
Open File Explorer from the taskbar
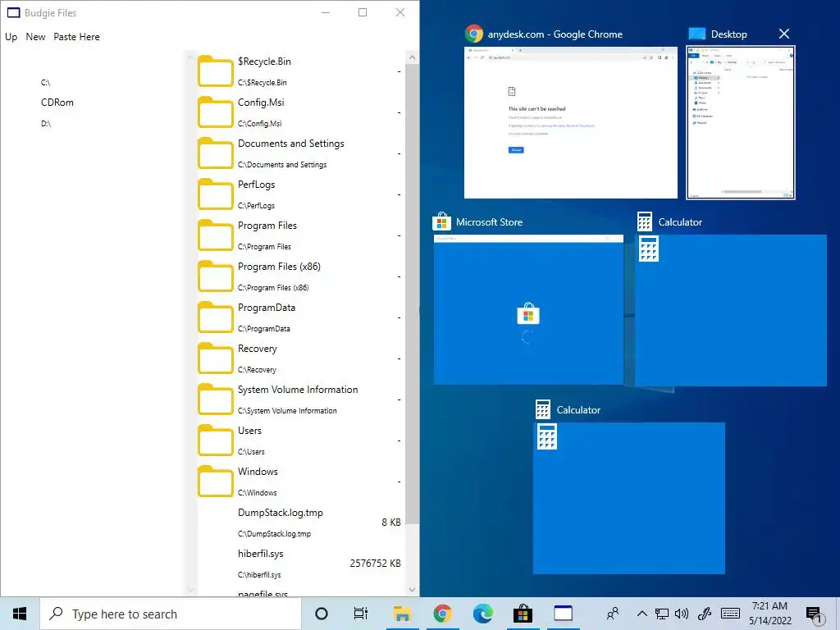click(402, 614)
